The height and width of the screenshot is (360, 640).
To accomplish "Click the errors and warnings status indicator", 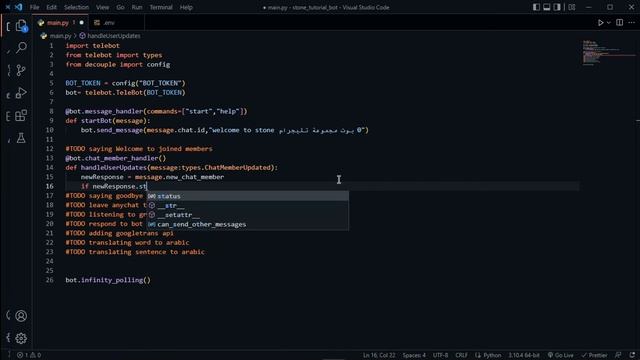I will [x=29, y=355].
